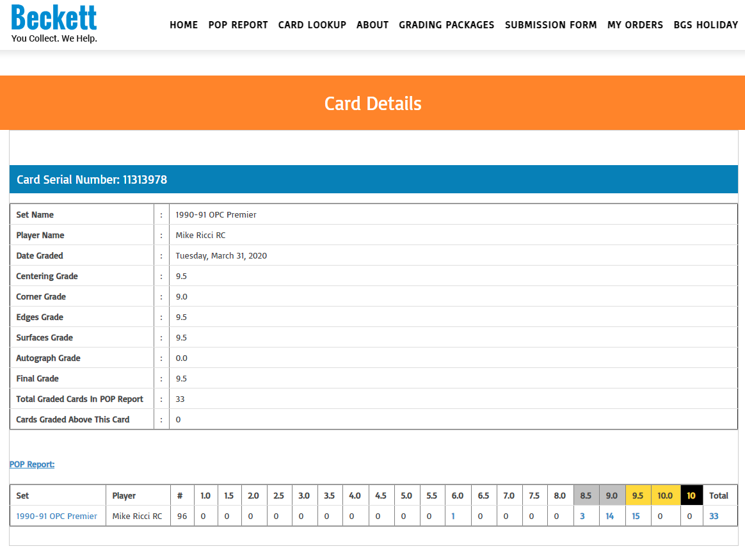Click the Edges Grade label
Viewport: 745px width, 560px height.
[40, 317]
